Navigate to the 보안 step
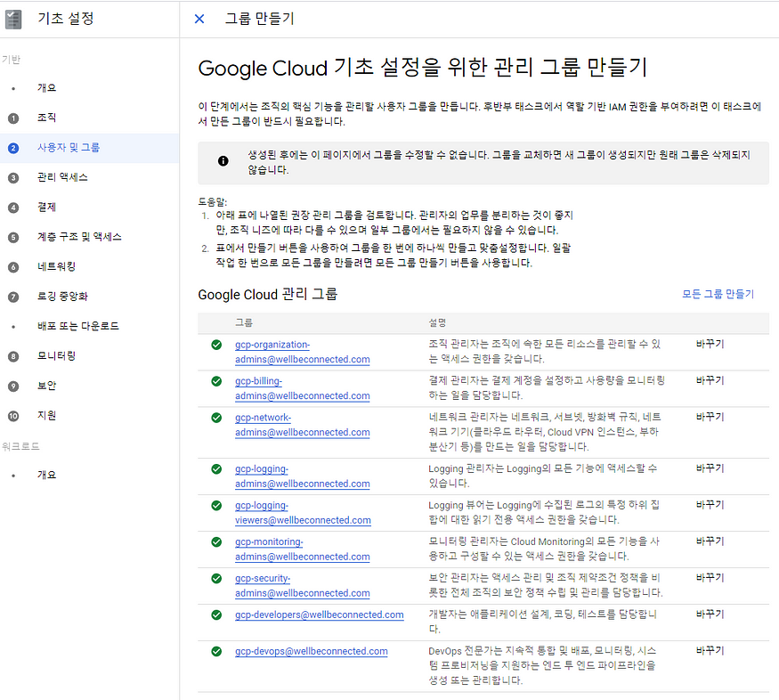 (x=46, y=386)
